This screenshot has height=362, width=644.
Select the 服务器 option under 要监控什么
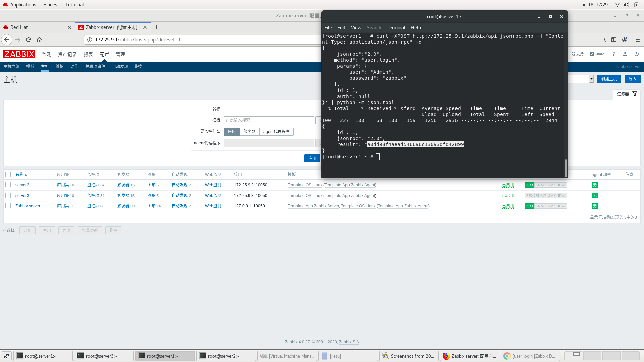(249, 132)
